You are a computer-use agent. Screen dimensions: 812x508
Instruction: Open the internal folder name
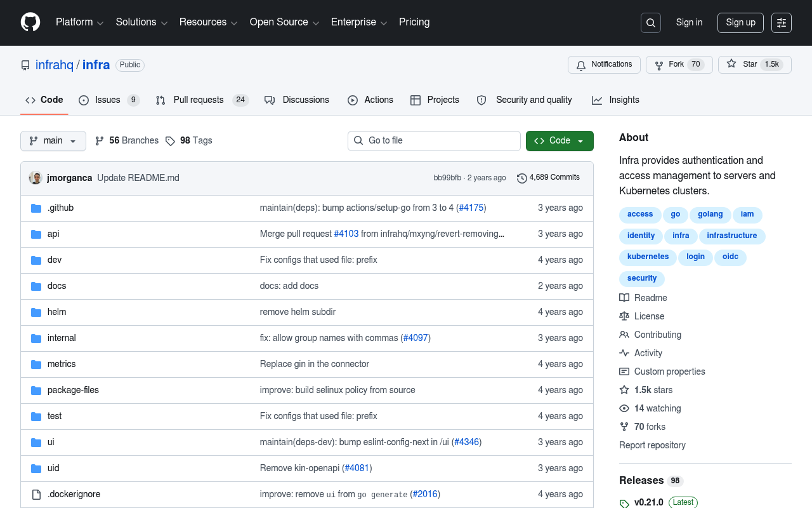pyautogui.click(x=62, y=338)
